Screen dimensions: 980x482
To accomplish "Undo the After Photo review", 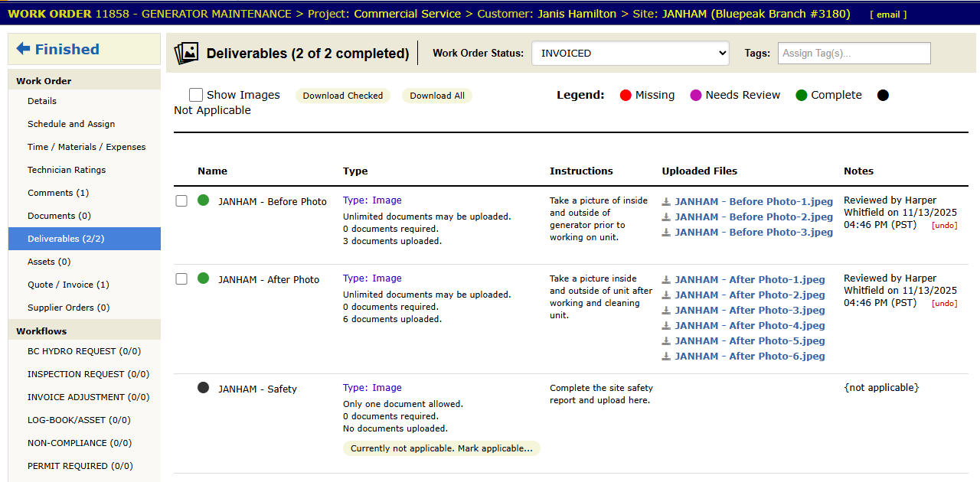I will point(944,304).
